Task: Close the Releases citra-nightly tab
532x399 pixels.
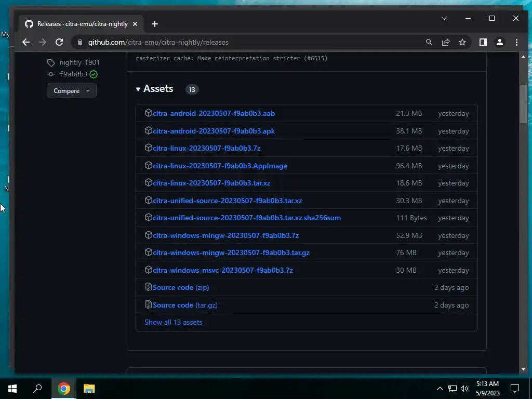Action: (135, 24)
